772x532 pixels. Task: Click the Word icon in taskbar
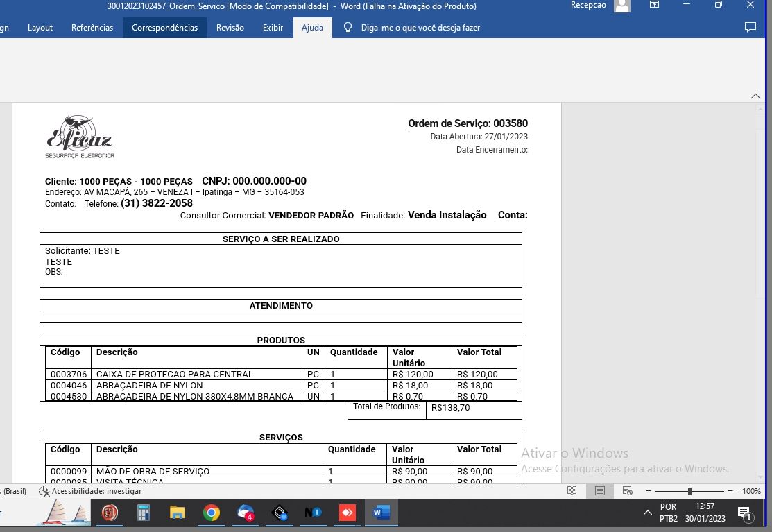tap(381, 513)
